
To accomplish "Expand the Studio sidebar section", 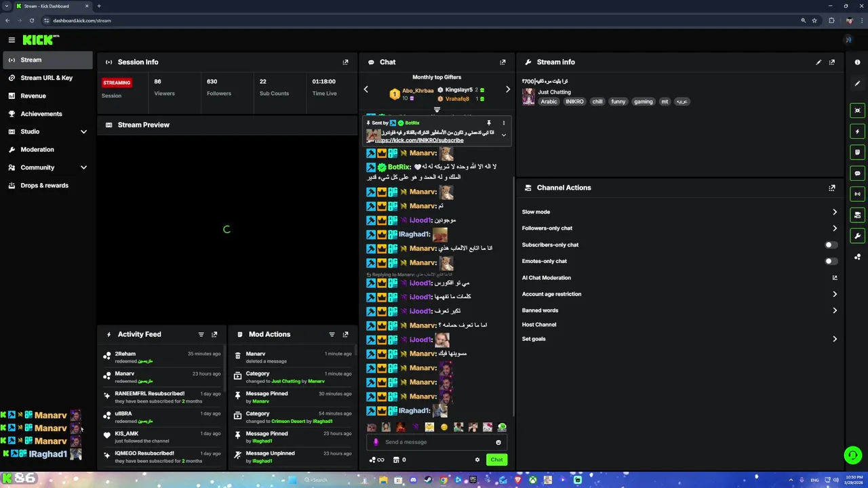I will (84, 131).
